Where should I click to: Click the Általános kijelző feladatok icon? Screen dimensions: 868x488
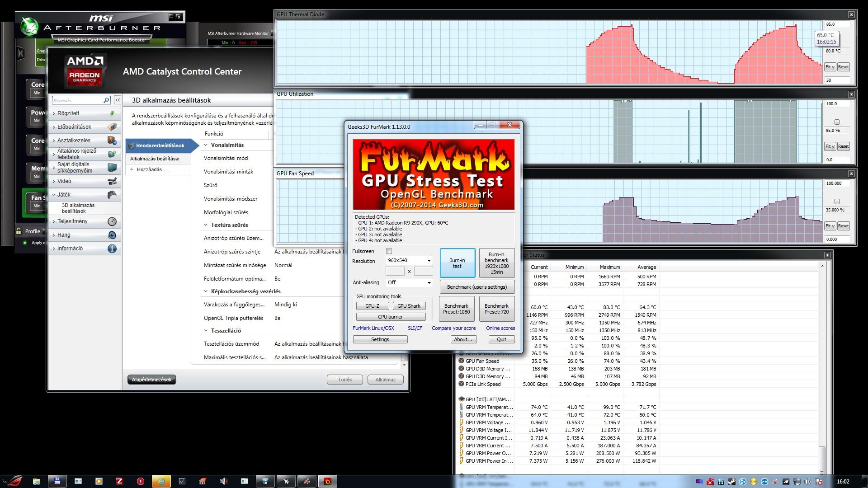[x=112, y=154]
